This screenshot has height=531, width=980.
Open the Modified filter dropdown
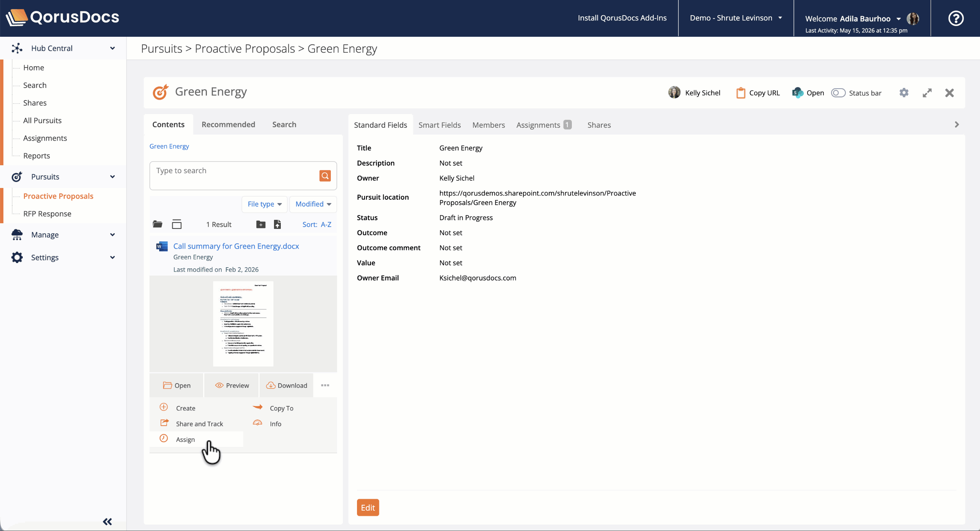pos(313,204)
